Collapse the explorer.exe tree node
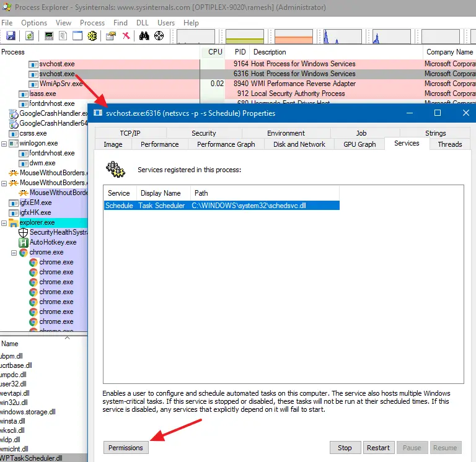 (4, 223)
